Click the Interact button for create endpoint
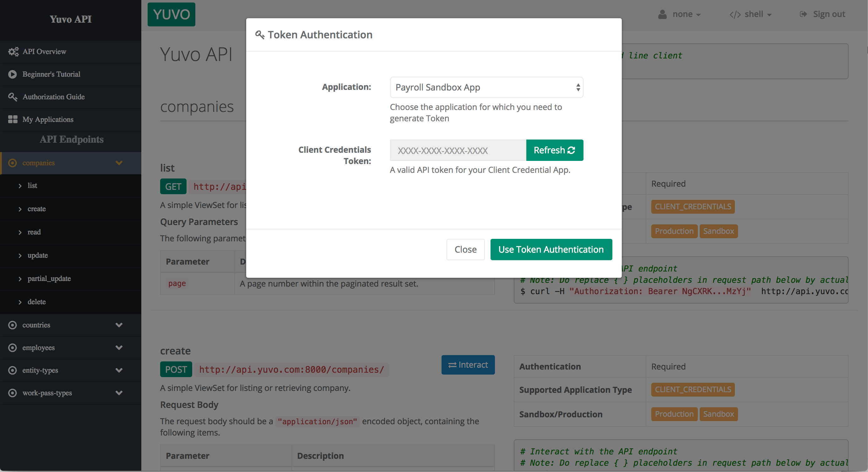The width and height of the screenshot is (868, 472). pos(469,365)
